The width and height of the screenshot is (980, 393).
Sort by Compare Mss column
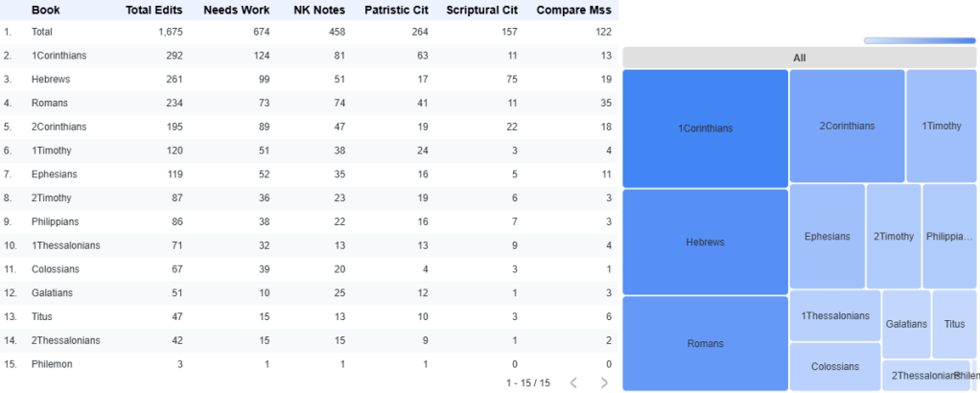coord(573,10)
